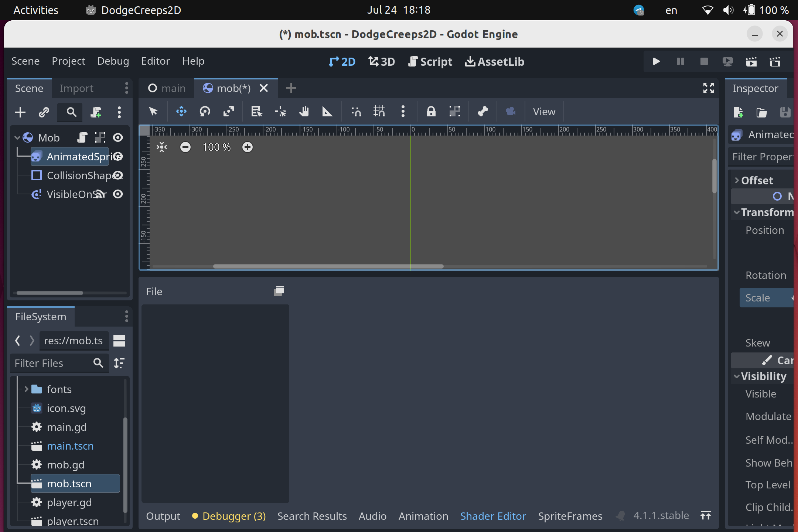Collapse the Mob node in Scene tree

[17, 137]
